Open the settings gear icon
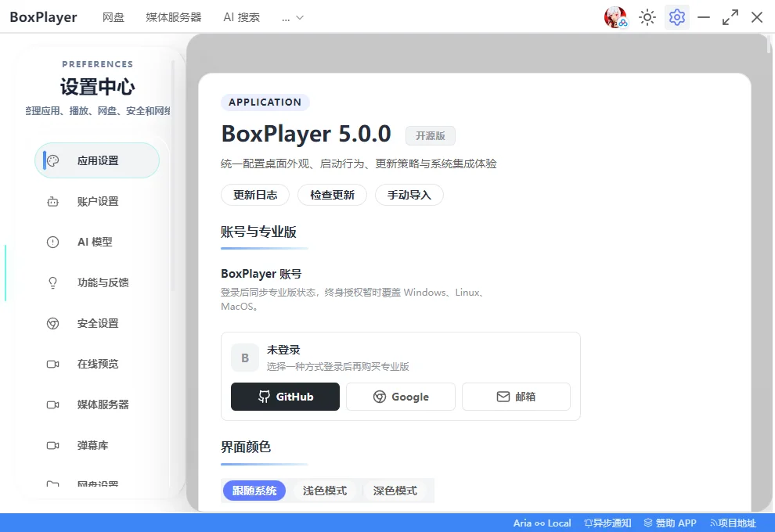 (x=676, y=17)
